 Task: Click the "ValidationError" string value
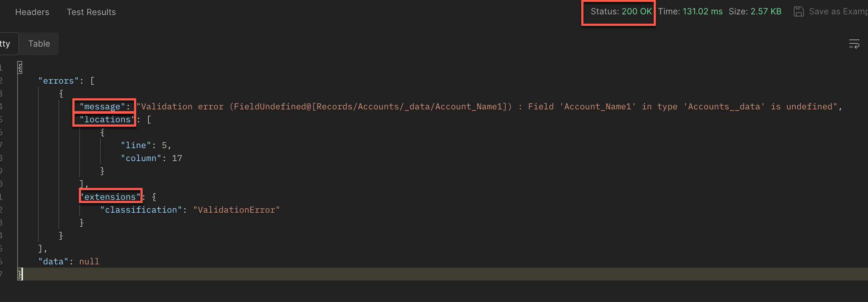pos(237,210)
